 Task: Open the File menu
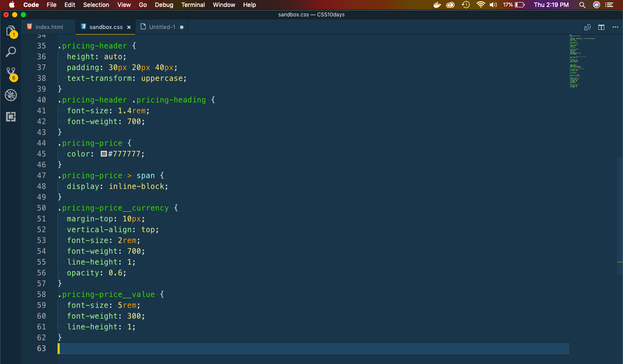[51, 5]
